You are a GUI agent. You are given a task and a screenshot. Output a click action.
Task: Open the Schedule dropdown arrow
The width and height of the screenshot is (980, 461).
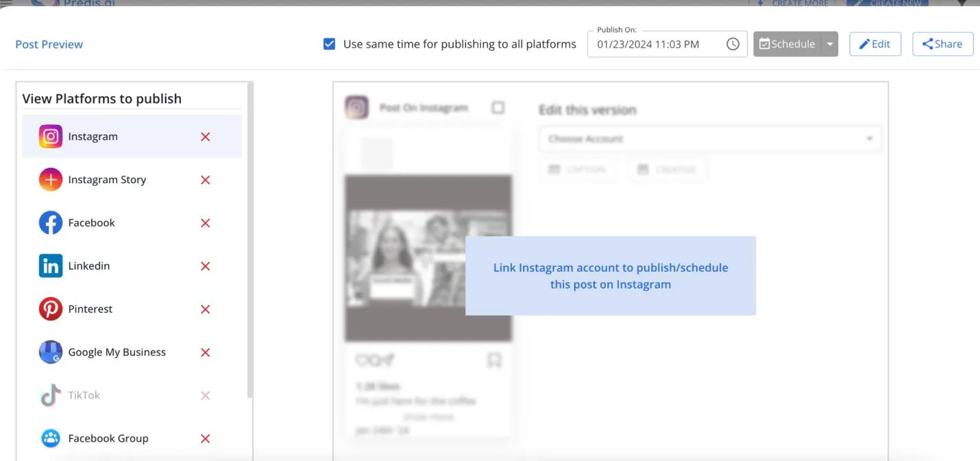point(829,44)
